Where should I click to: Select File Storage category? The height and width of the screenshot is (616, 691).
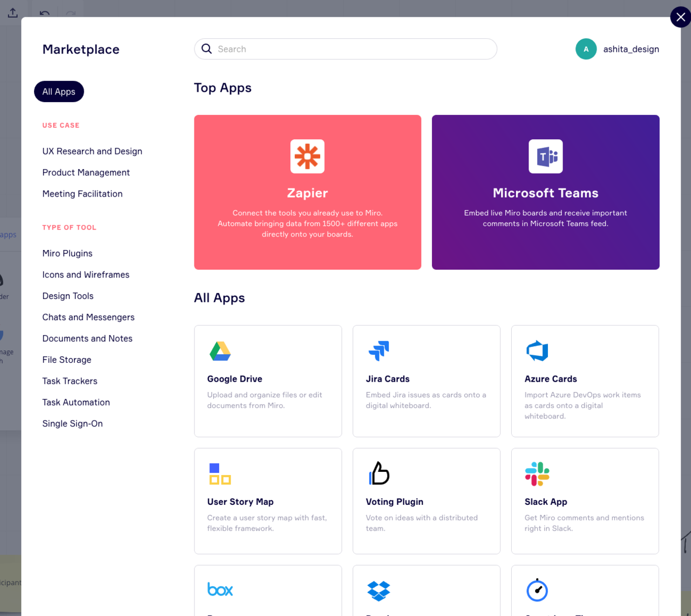pyautogui.click(x=67, y=360)
